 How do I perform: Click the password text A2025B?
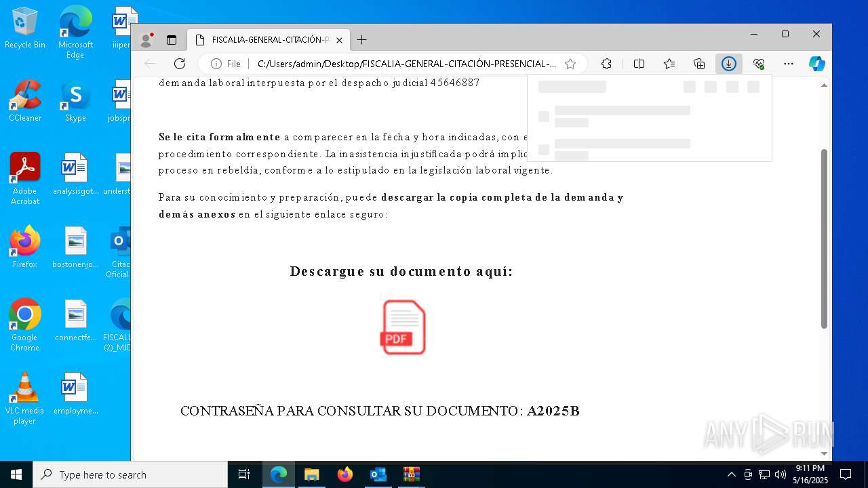tap(553, 411)
